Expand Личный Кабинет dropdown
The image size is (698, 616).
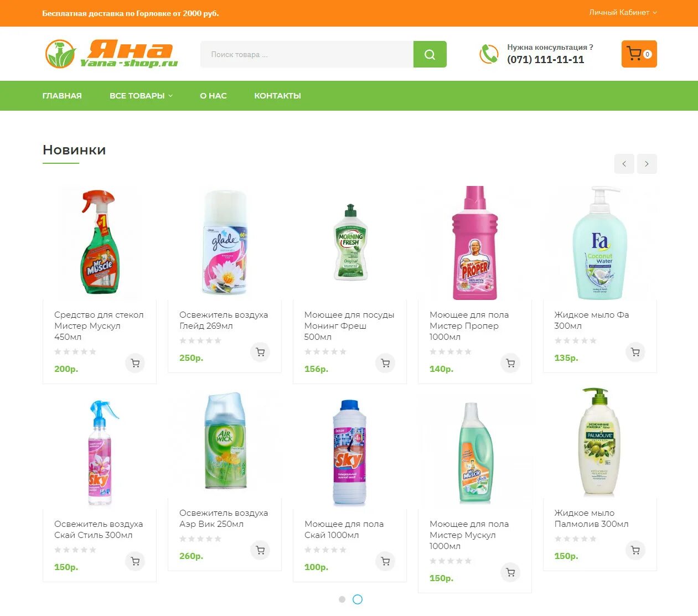click(x=623, y=12)
